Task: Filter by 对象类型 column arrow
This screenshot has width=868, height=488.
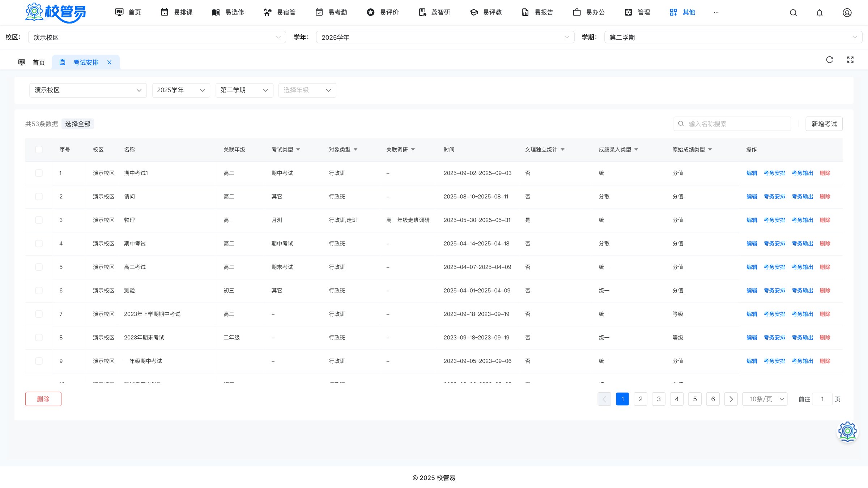Action: pyautogui.click(x=356, y=150)
